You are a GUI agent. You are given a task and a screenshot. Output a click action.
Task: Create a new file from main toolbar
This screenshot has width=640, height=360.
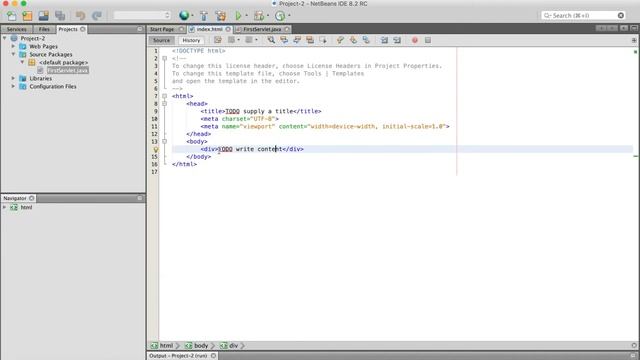[11, 16]
